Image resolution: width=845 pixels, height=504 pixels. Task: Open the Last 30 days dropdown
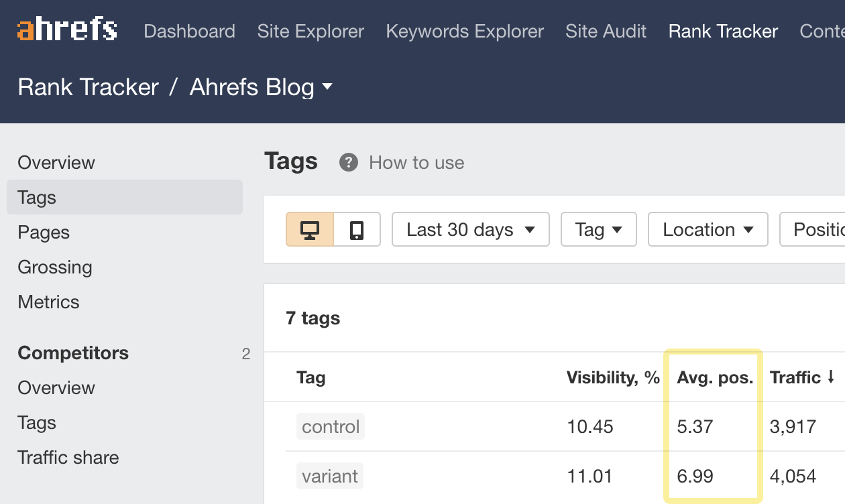[470, 229]
